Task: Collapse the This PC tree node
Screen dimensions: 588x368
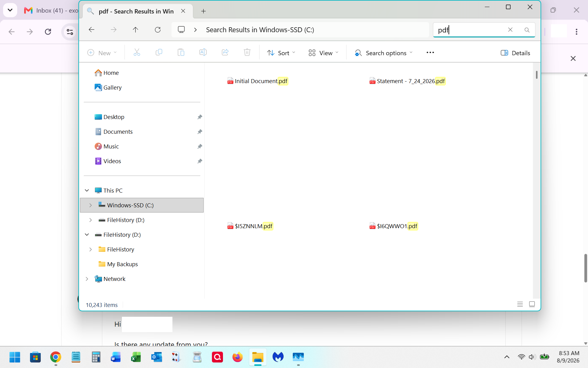Action: coord(87,190)
